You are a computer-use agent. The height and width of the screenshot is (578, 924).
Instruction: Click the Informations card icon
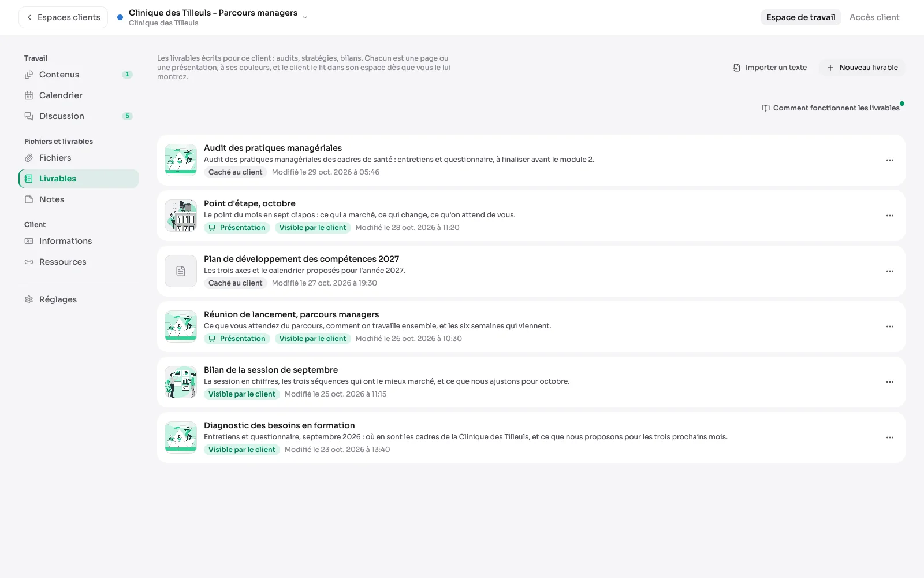tap(29, 241)
